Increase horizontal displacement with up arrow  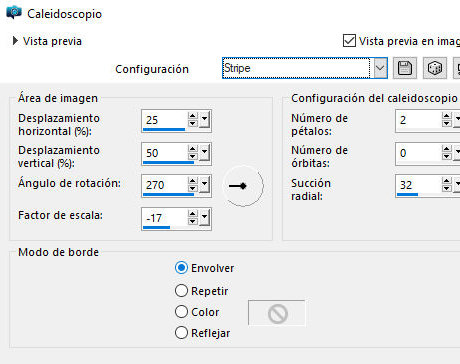click(193, 116)
